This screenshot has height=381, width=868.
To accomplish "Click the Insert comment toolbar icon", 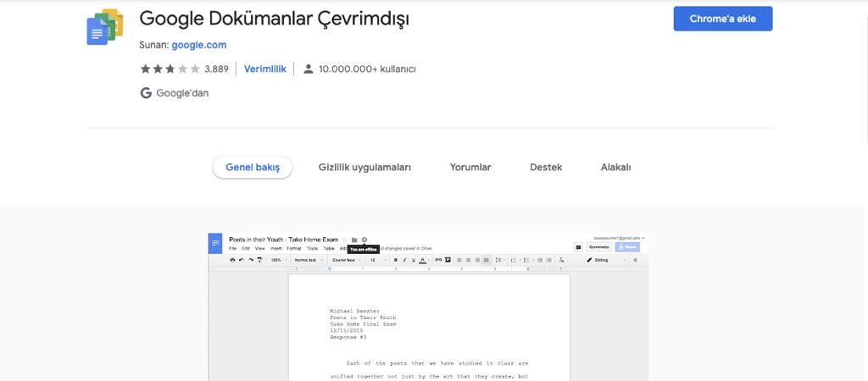I will coord(448,260).
